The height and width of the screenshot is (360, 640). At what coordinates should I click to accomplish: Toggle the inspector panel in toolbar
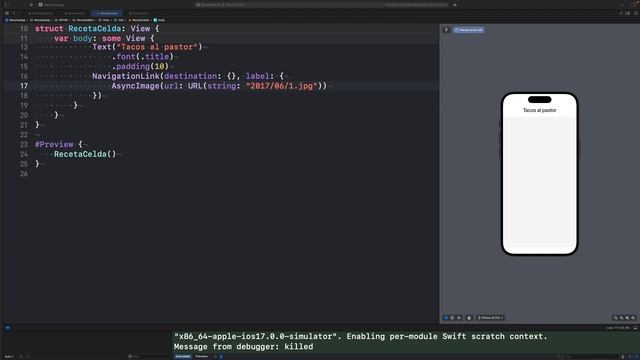pyautogui.click(x=635, y=4)
